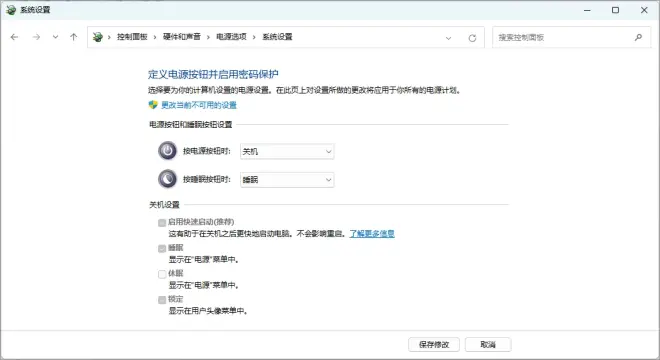Expand chevron after 控制面板 breadcrumb
Image resolution: width=660 pixels, height=360 pixels.
154,37
